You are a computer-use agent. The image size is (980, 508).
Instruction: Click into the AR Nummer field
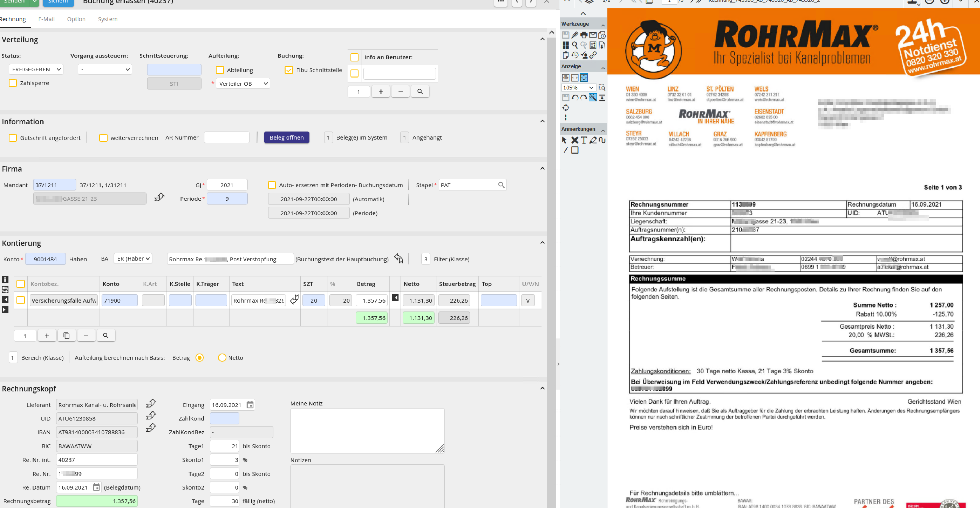pos(227,137)
